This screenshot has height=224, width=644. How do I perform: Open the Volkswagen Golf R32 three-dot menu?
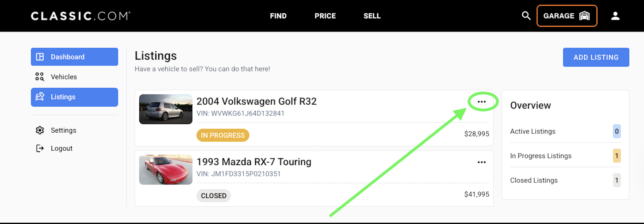coord(482,102)
